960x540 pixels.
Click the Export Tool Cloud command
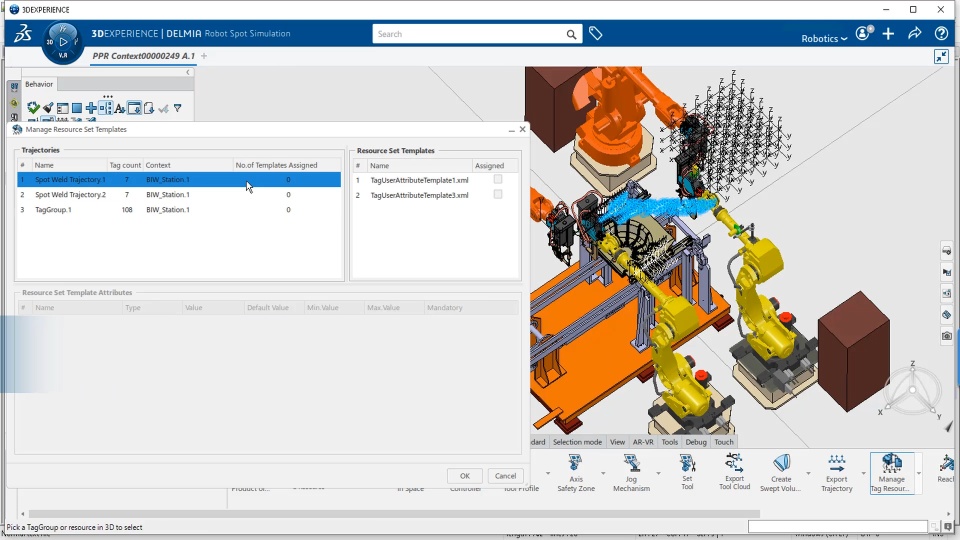pyautogui.click(x=734, y=472)
